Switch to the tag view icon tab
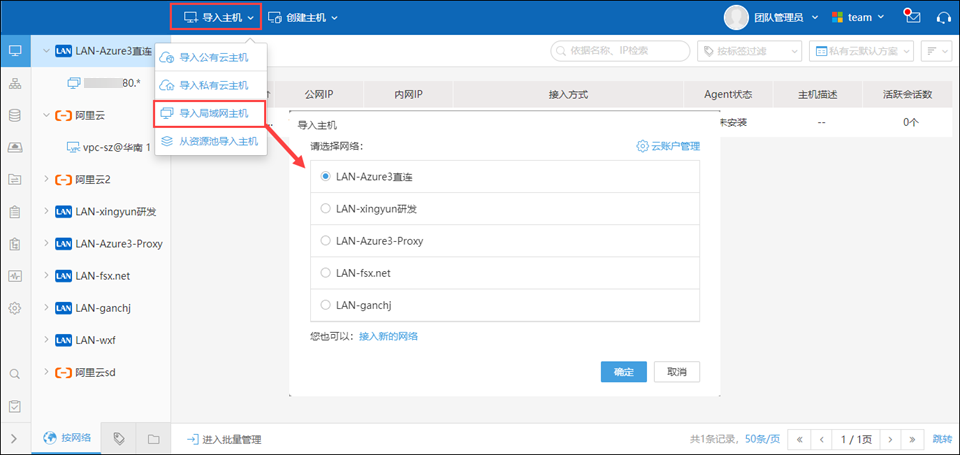The height and width of the screenshot is (455, 960). tap(119, 438)
